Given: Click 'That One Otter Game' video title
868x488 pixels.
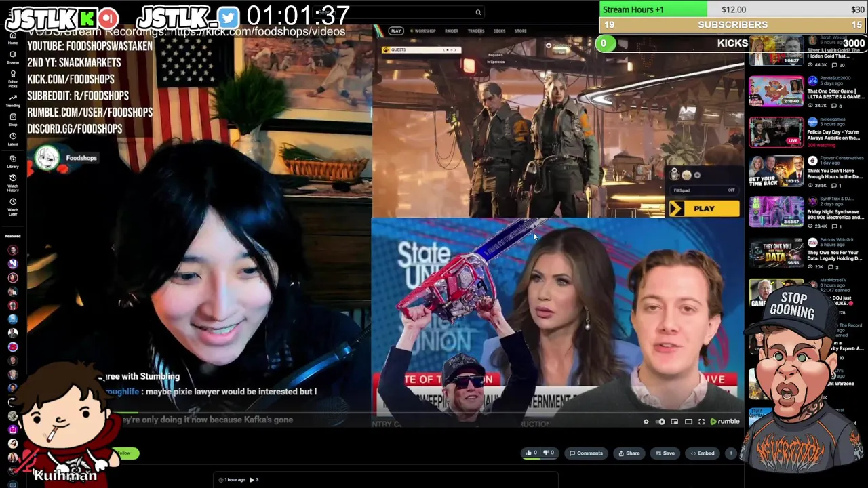Looking at the screenshot, I should click(835, 94).
